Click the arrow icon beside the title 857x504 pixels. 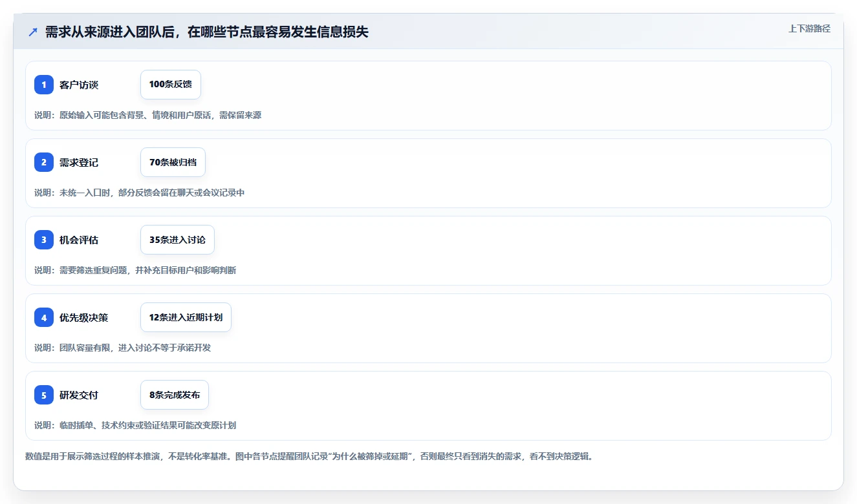[33, 32]
